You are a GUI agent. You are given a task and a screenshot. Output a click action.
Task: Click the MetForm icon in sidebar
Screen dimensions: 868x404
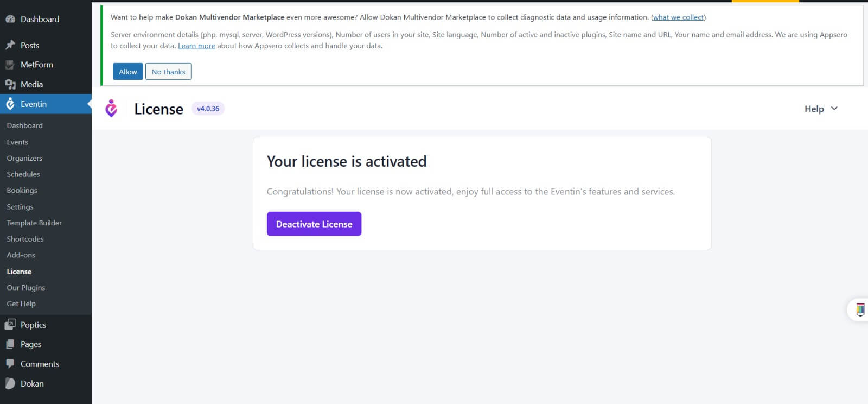[10, 65]
